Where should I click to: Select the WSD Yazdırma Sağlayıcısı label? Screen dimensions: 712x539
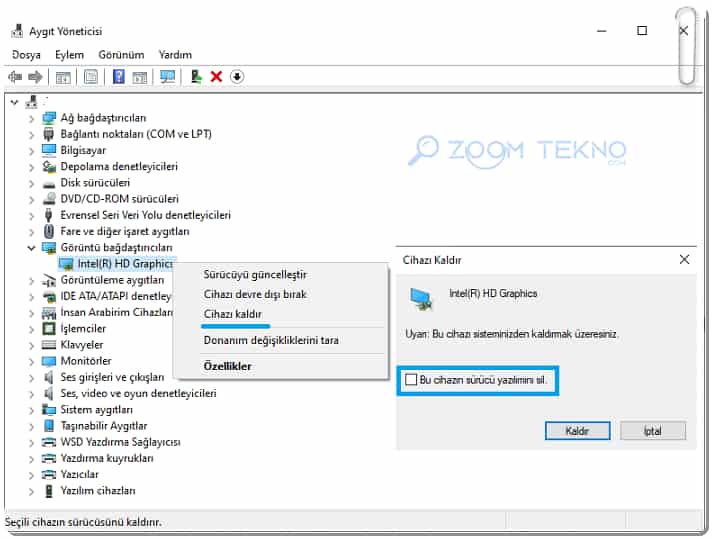[120, 442]
